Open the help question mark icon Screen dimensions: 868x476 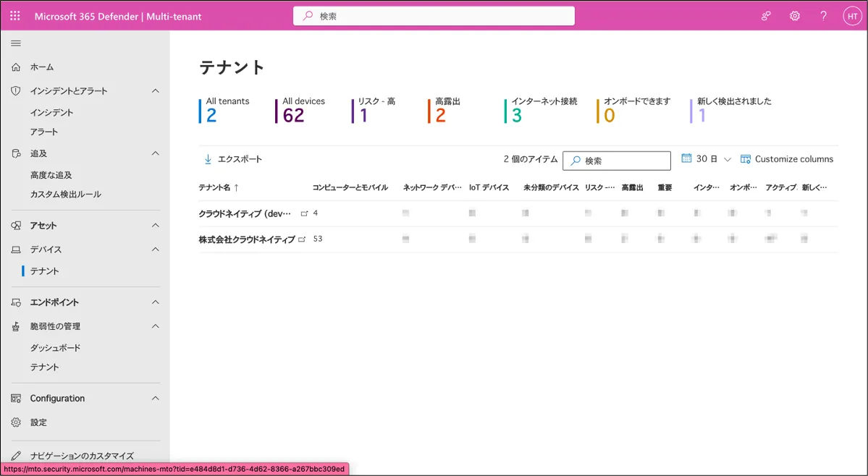point(823,16)
